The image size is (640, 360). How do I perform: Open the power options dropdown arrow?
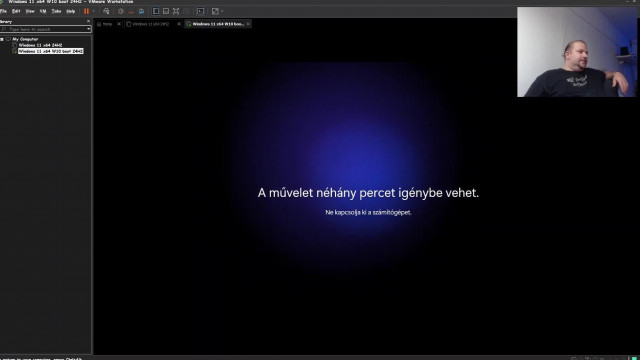(x=93, y=11)
